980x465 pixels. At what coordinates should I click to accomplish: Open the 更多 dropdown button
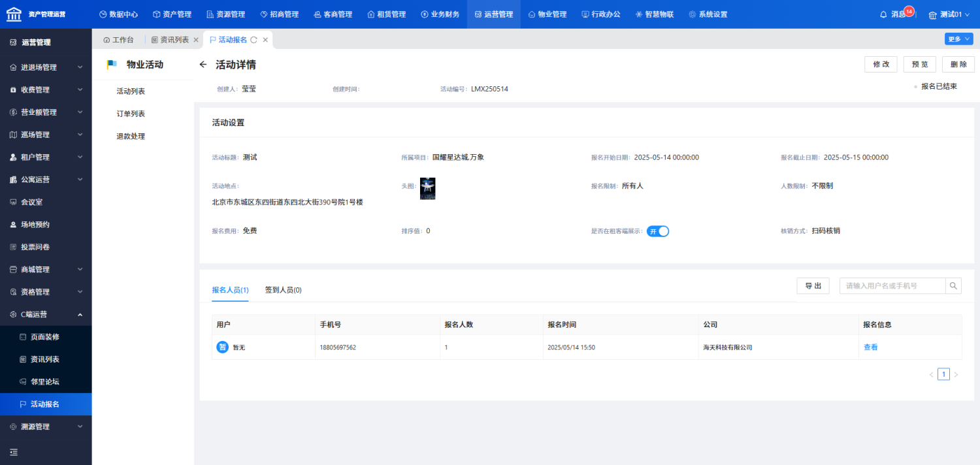[x=958, y=39]
